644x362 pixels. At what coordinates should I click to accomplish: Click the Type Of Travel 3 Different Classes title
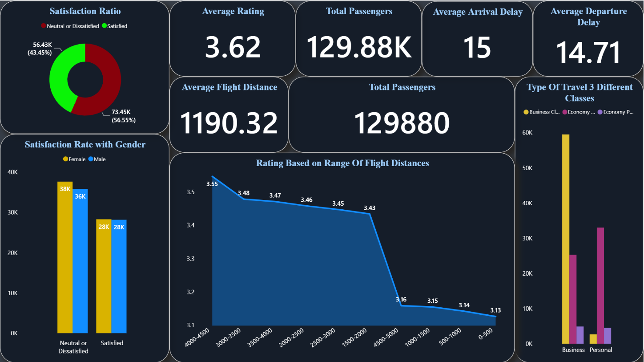580,93
